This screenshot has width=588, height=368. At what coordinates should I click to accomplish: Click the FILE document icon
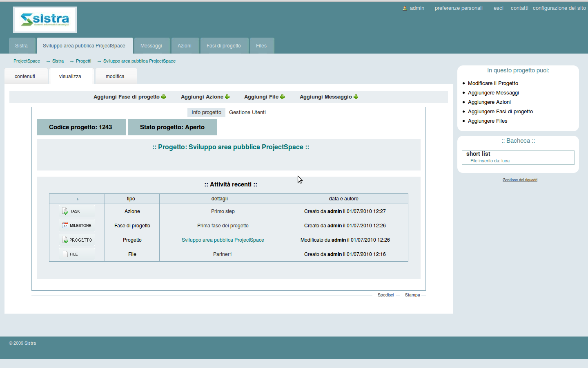65,254
